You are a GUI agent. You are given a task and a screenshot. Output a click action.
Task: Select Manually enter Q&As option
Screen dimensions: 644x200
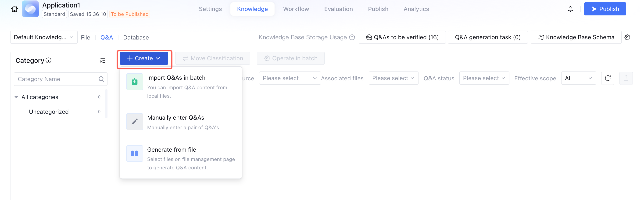(x=175, y=118)
